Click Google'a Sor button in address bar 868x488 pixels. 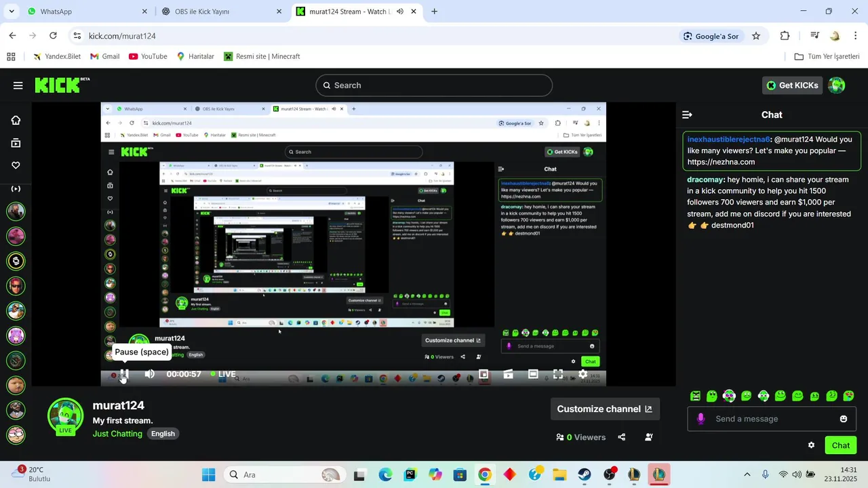pos(711,36)
